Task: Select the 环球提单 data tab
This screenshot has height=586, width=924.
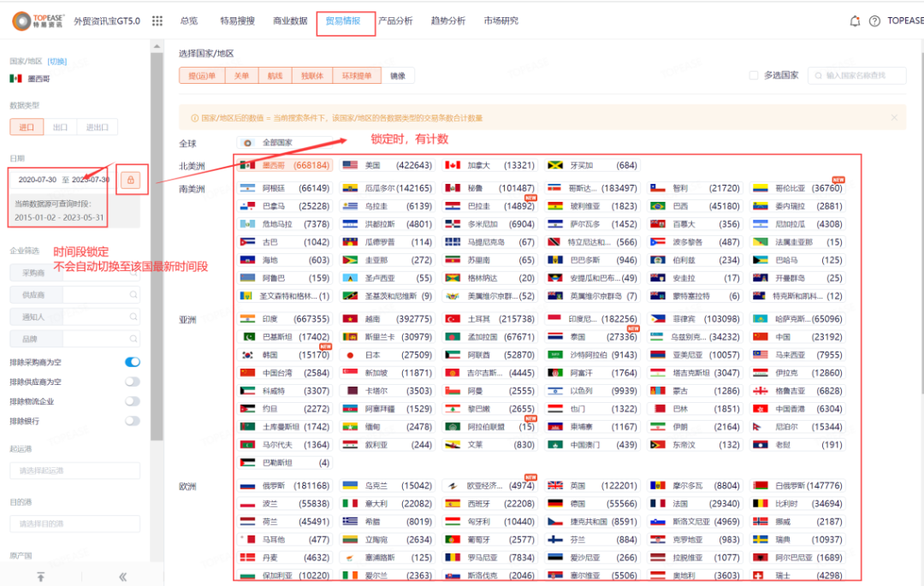Action: pos(357,76)
